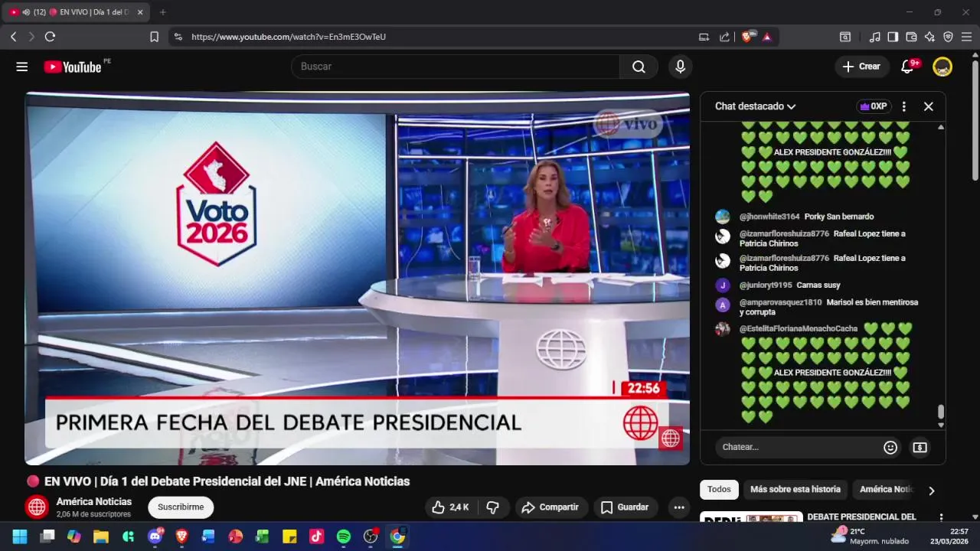This screenshot has width=980, height=551.
Task: Open chat options three-dot menu
Action: [x=903, y=106]
